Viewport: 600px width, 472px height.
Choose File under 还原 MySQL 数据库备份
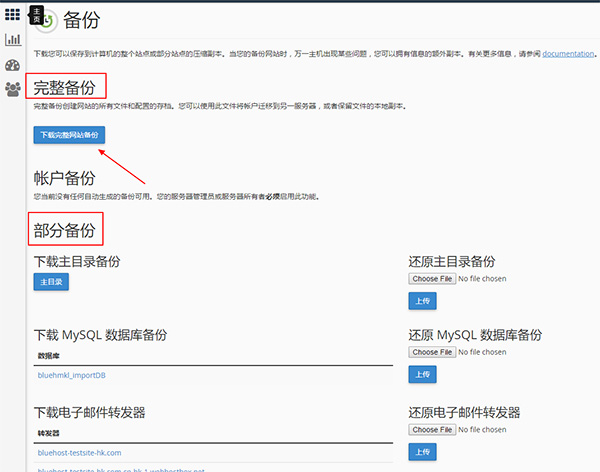[432, 352]
